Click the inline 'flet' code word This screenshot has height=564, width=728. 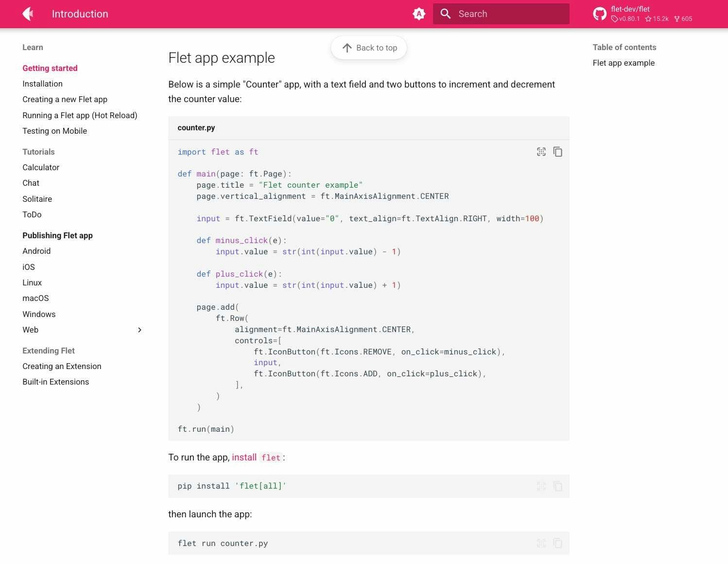(x=271, y=458)
